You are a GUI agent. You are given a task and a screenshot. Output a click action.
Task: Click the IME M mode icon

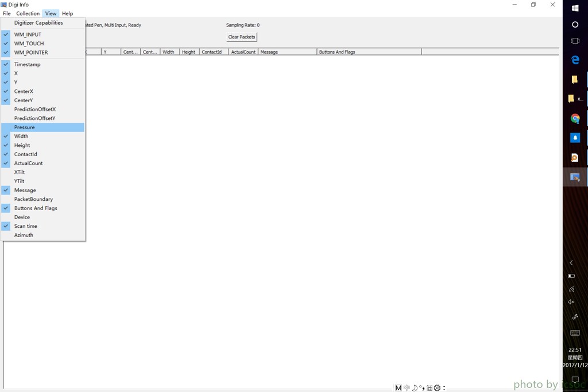[x=399, y=388]
